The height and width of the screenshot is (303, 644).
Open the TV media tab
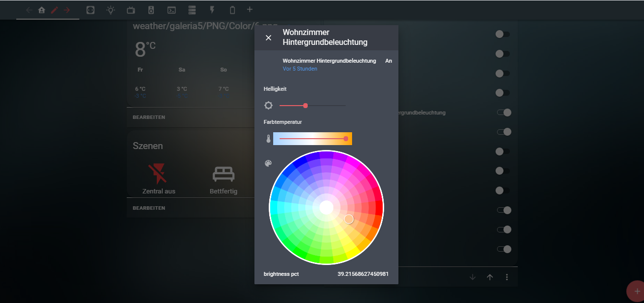(131, 10)
